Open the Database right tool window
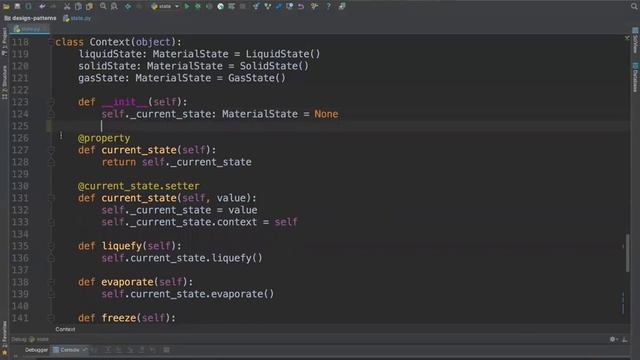Viewport: 640px width, 360px height. tap(635, 78)
